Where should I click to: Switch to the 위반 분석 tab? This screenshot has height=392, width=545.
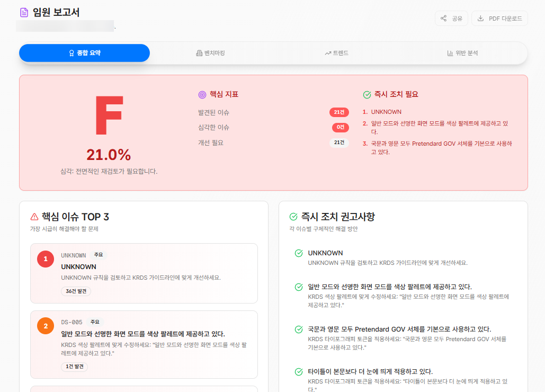pos(462,53)
